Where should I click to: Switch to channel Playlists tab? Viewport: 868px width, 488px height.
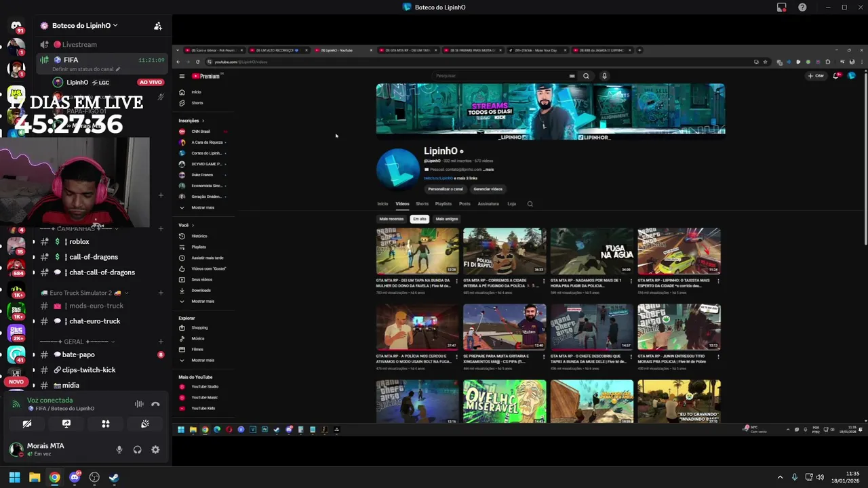coord(443,203)
